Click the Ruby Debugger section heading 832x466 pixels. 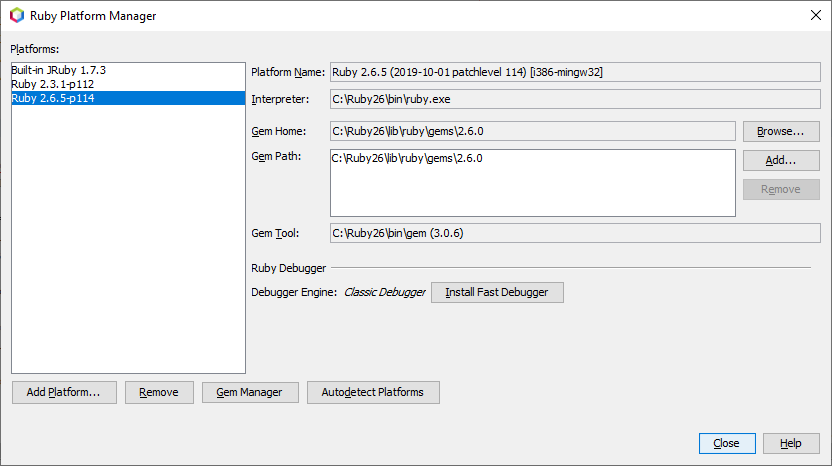coord(289,268)
